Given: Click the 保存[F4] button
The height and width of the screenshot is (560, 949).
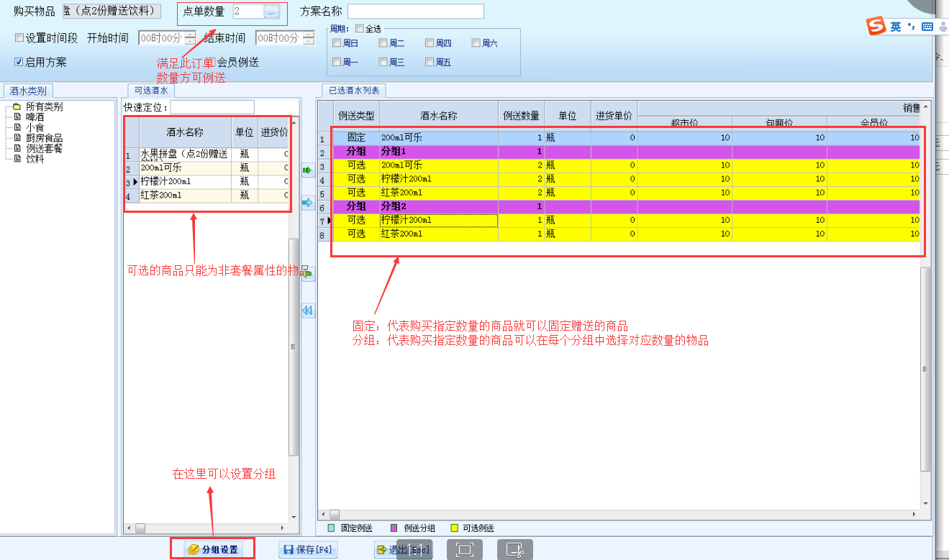Looking at the screenshot, I should 308,549.
